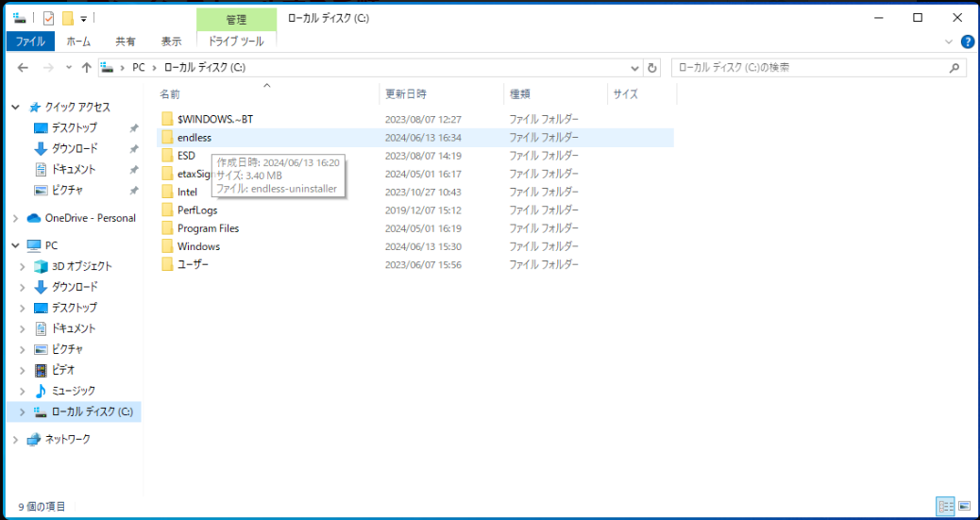Click the New Folder icon in title bar

pyautogui.click(x=67, y=18)
